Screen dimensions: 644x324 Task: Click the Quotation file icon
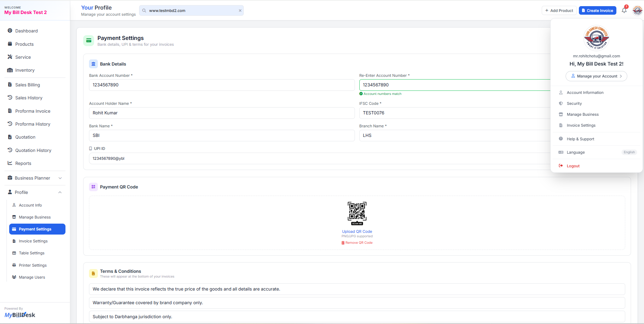tap(10, 137)
